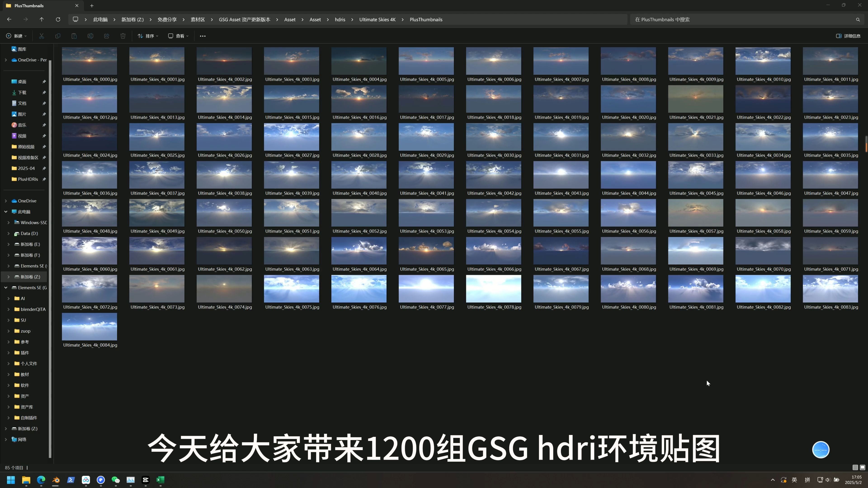Screen dimensions: 868x488
Task: Switch to details list view icon
Action: tap(855, 467)
